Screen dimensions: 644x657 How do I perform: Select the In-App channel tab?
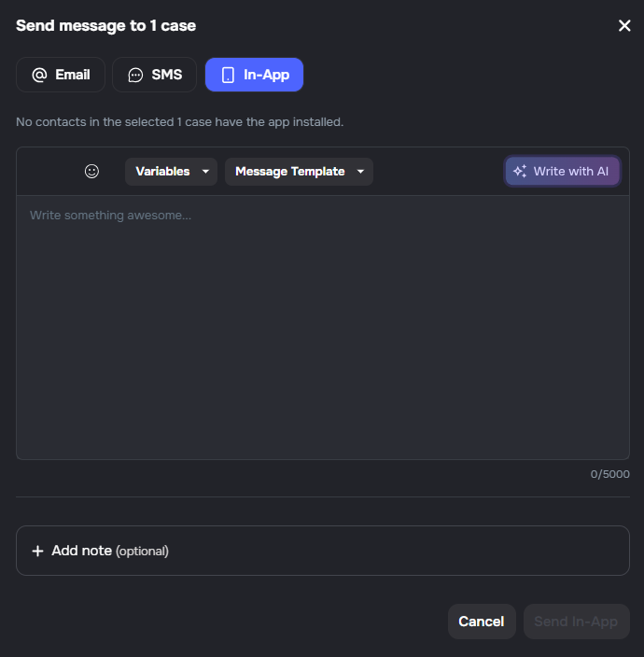pos(254,75)
